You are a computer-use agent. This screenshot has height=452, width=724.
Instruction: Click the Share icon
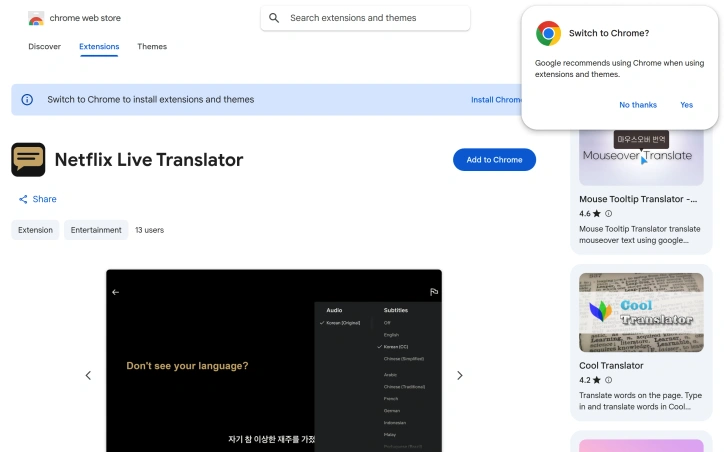[x=23, y=199]
